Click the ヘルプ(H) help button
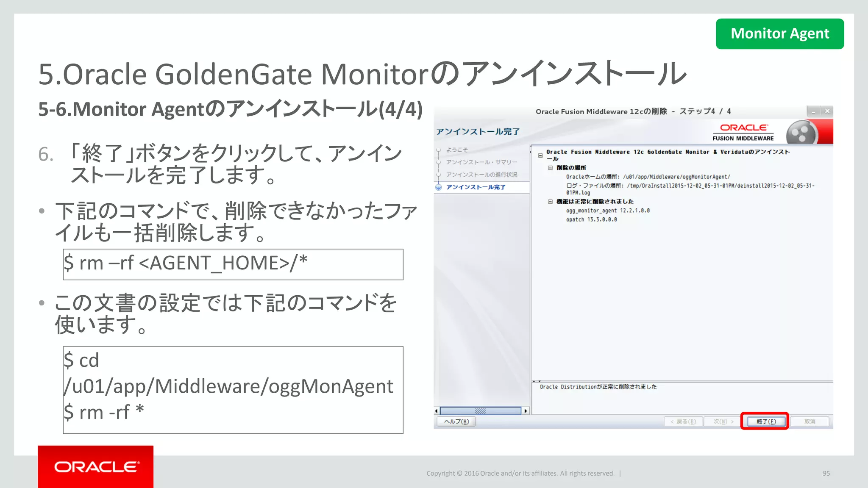Screen dimensions: 868x488 click(456, 421)
